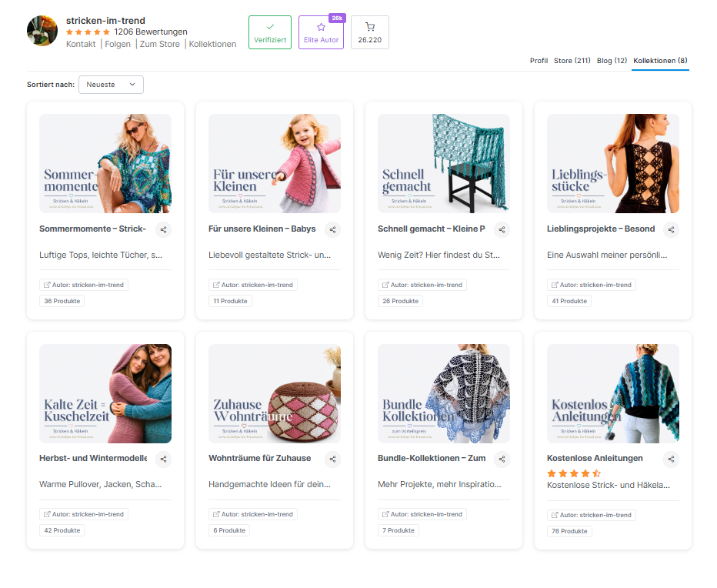
Task: Go to the Profil tab
Action: coord(539,60)
